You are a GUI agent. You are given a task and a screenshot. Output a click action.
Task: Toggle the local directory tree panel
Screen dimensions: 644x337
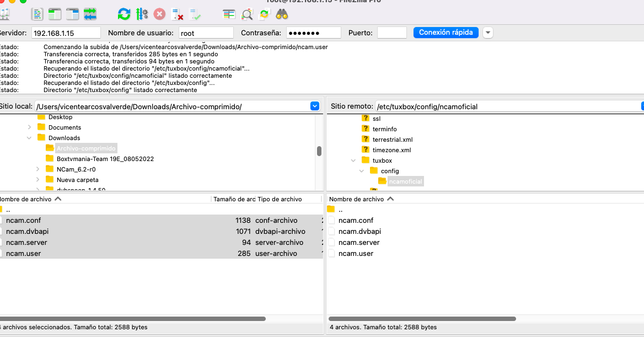click(55, 14)
